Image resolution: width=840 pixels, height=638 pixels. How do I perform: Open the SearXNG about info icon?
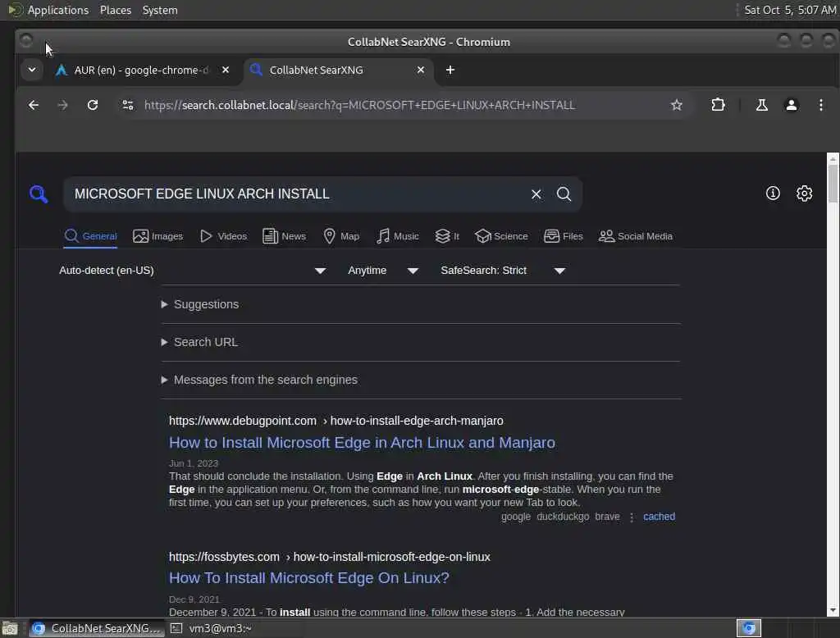pyautogui.click(x=773, y=194)
